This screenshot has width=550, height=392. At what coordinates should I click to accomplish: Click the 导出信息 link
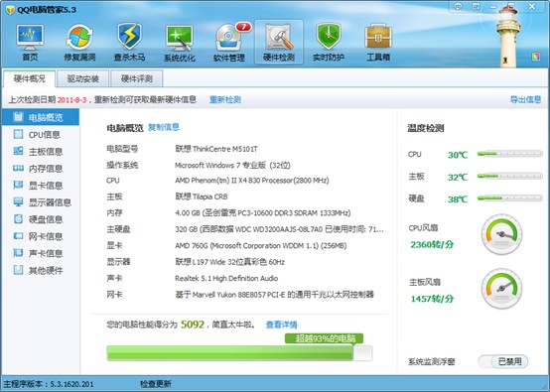pyautogui.click(x=525, y=99)
